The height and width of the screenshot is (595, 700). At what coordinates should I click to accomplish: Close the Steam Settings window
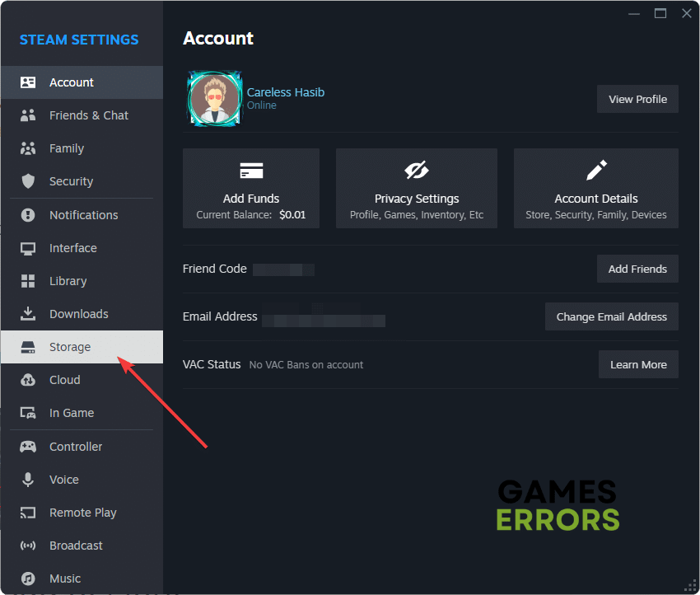pos(687,13)
